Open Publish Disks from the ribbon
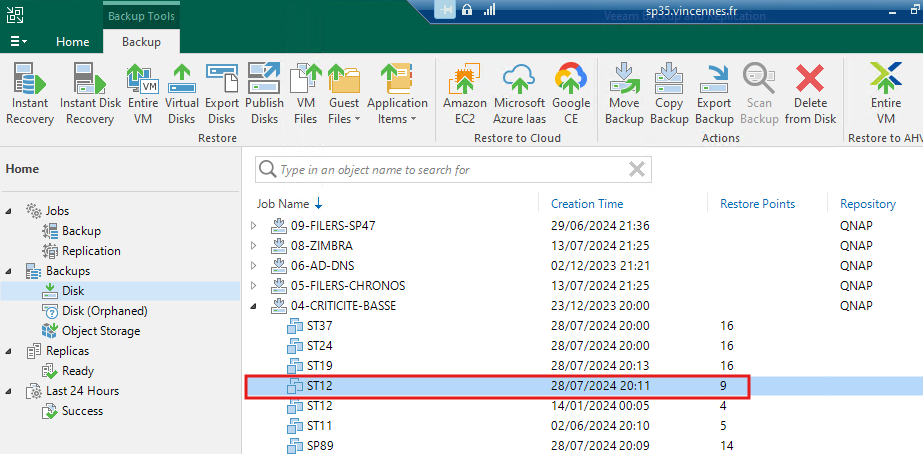Viewport: 923px width, 454px height. pos(264,94)
